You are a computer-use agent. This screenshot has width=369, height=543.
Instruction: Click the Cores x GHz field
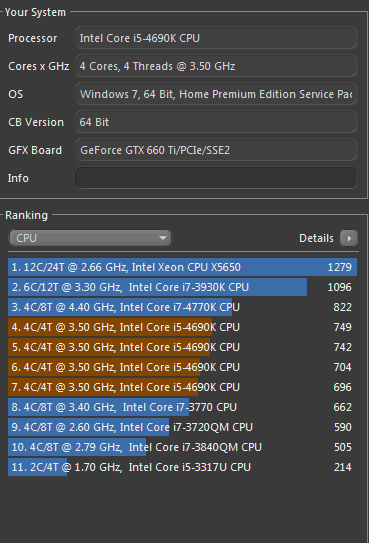point(216,66)
